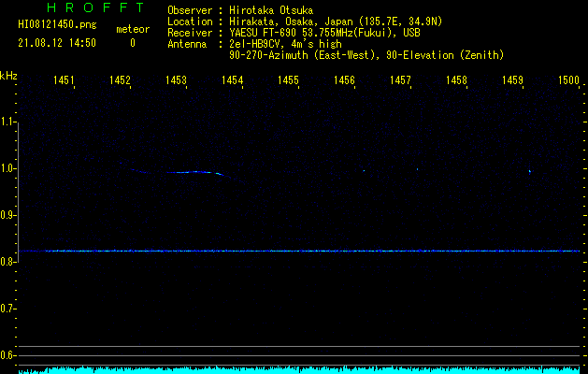Click the Antenna line 2el-HB9CV
588x374 pixels.
254,44
